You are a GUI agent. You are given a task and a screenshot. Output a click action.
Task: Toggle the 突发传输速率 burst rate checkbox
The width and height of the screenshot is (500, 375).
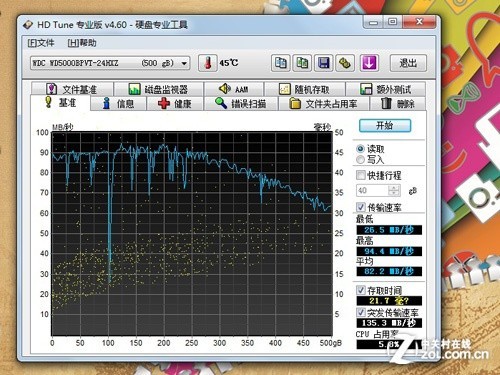(x=361, y=312)
